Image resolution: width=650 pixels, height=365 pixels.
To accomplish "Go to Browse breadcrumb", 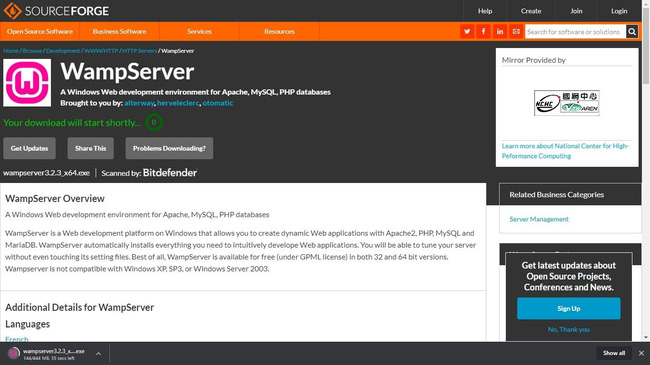I will pos(32,51).
